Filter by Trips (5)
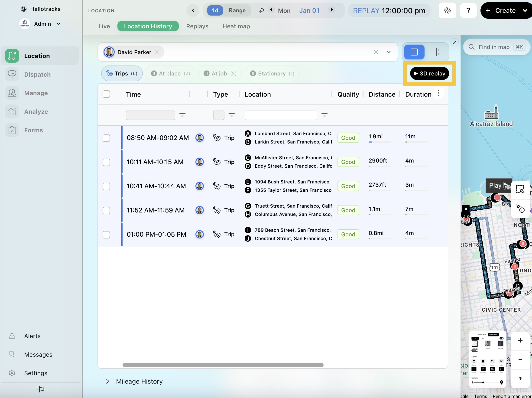Screen dimensions: 532x398 [x=122, y=73]
